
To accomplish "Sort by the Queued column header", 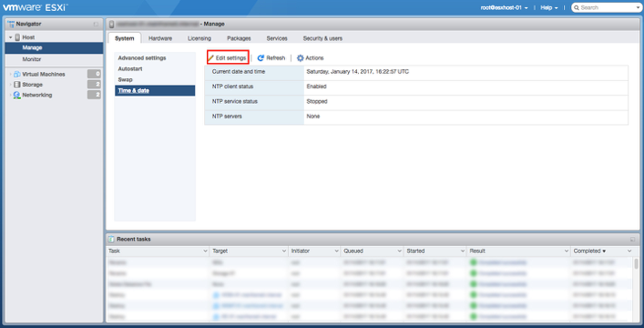I will 353,251.
